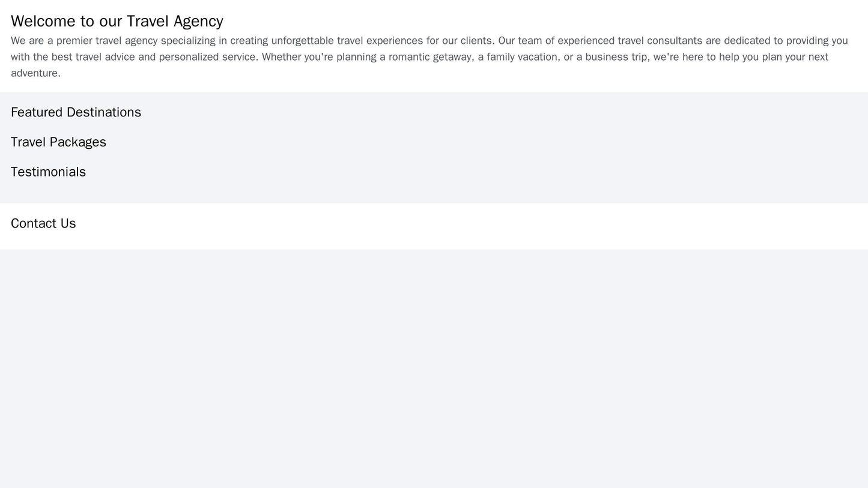
Task: Click the empty gray area below Contact Us
Action: coord(434,366)
